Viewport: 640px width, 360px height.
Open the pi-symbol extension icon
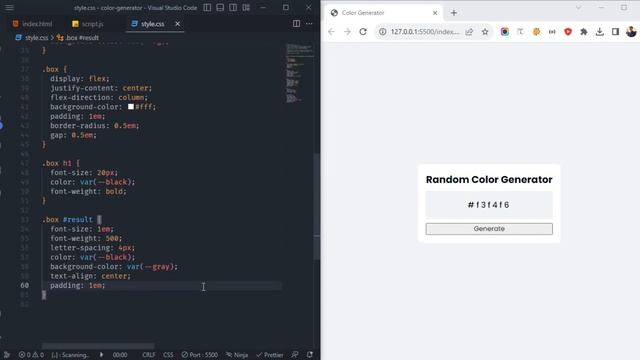coord(520,32)
